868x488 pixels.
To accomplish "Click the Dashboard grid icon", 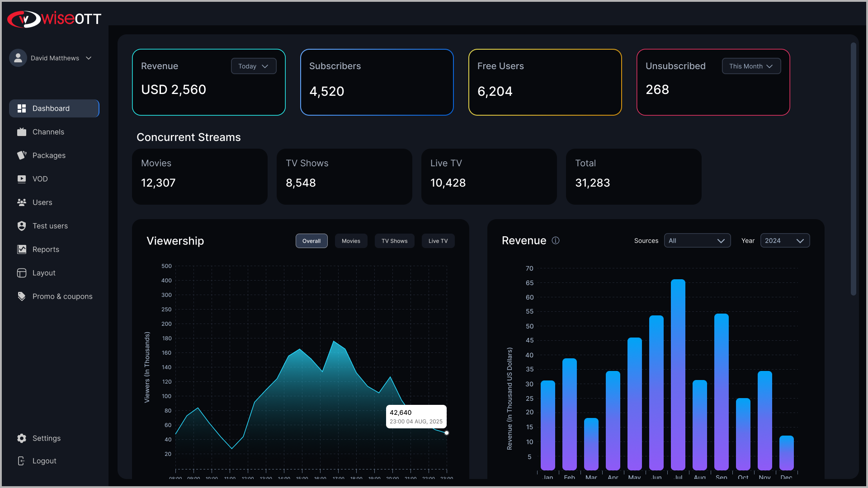I will (x=22, y=108).
